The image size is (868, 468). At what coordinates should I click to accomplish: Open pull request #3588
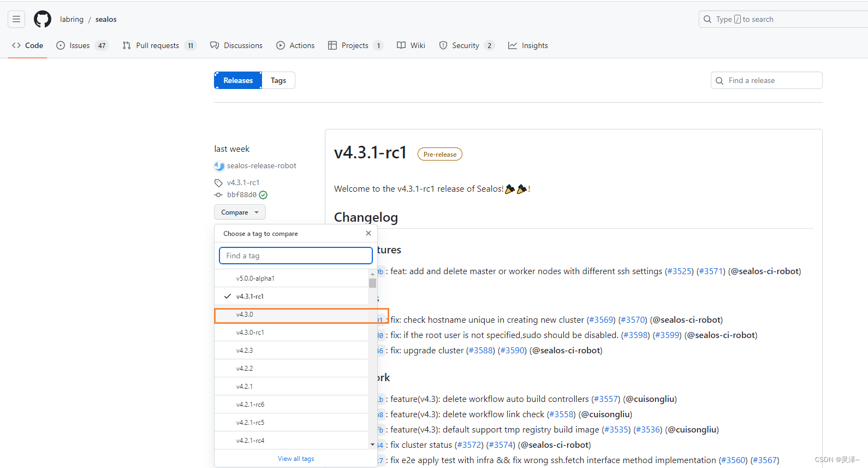coord(480,351)
